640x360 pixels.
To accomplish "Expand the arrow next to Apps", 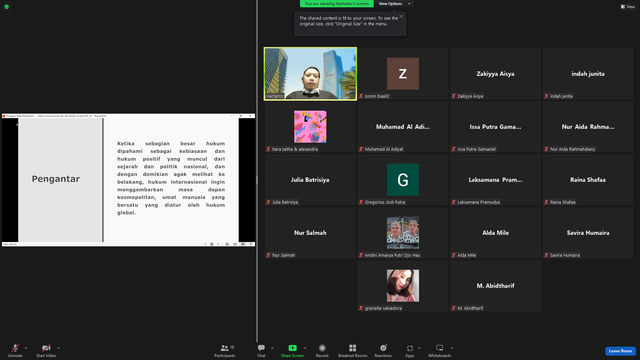I will pyautogui.click(x=419, y=348).
